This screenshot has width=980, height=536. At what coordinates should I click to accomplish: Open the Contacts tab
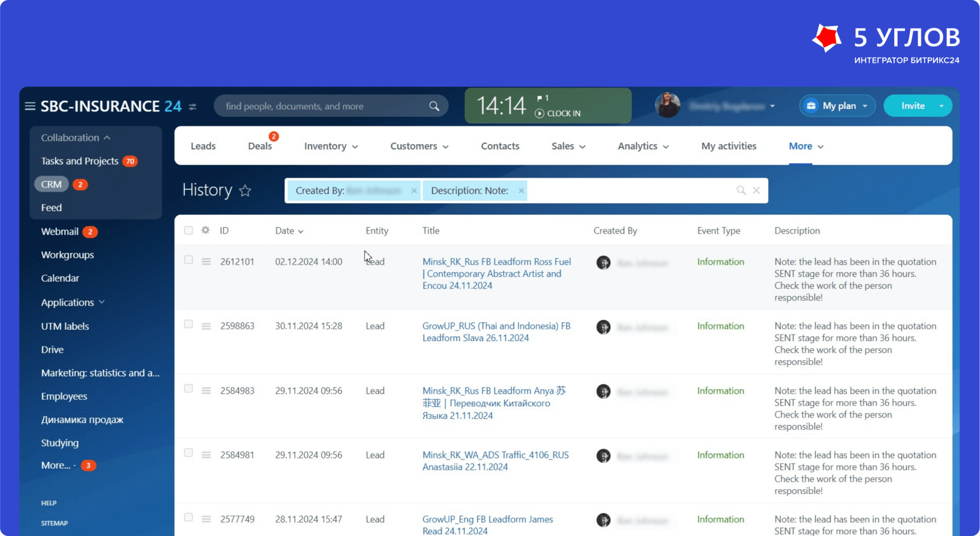500,146
